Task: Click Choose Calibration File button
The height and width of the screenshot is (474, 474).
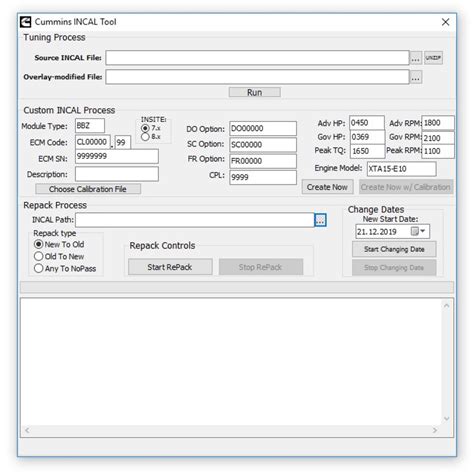Action: [88, 189]
